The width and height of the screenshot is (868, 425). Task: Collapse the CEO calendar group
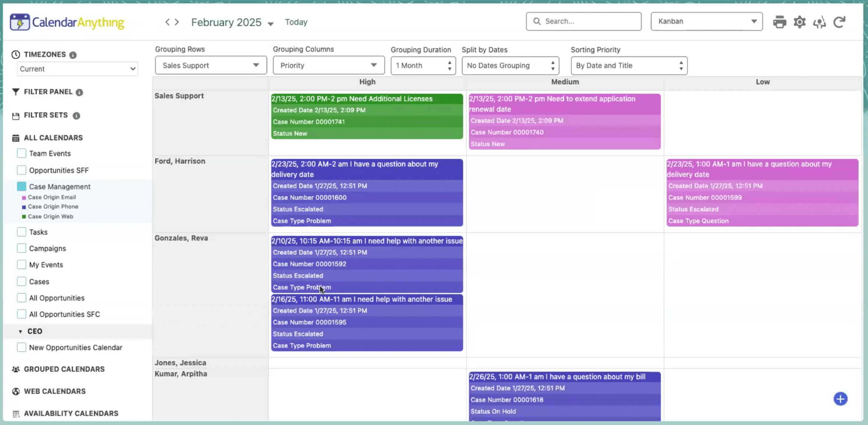coord(20,331)
